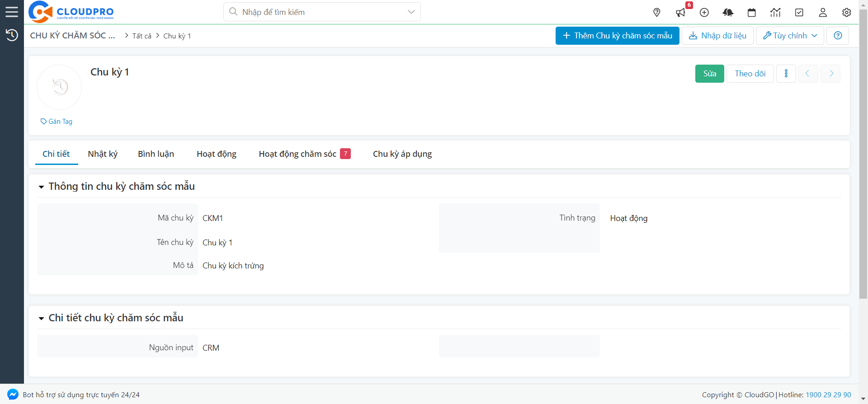Click Bot hỗ trợ sử dụng trực tuyến text
The image size is (868, 404).
point(81,395)
